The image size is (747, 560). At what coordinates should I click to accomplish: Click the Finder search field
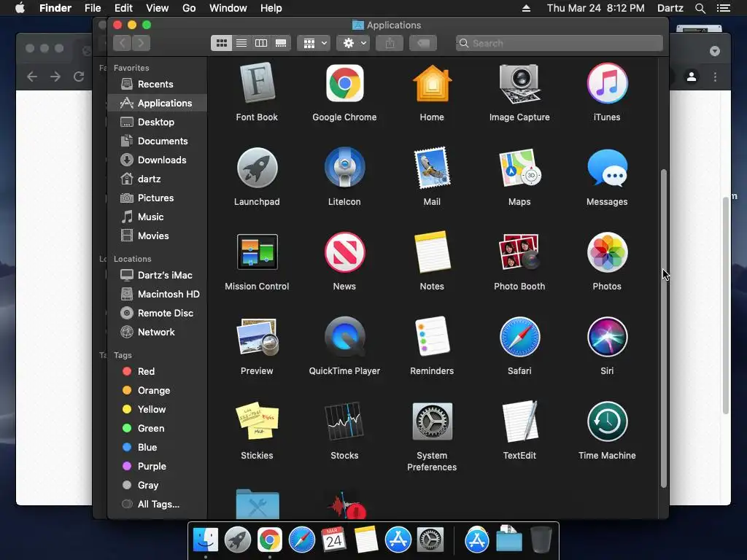click(560, 43)
